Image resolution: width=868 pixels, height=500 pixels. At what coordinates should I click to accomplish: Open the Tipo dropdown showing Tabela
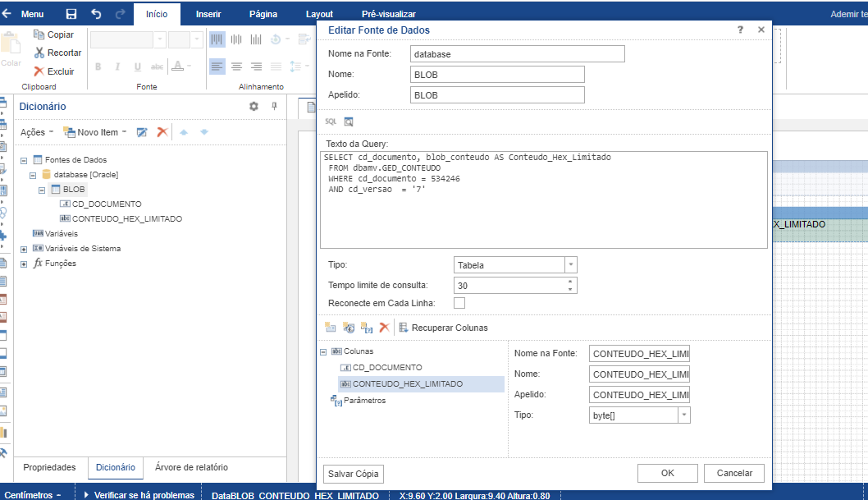tap(571, 265)
